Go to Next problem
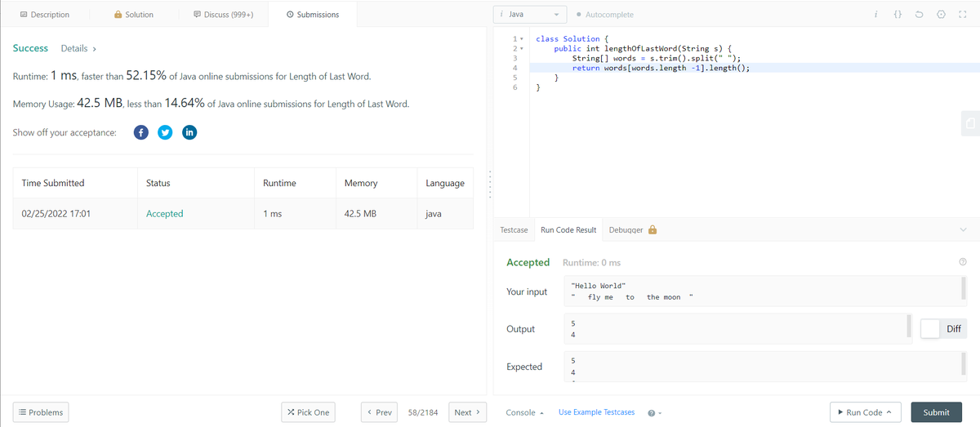This screenshot has height=427, width=980. (467, 412)
